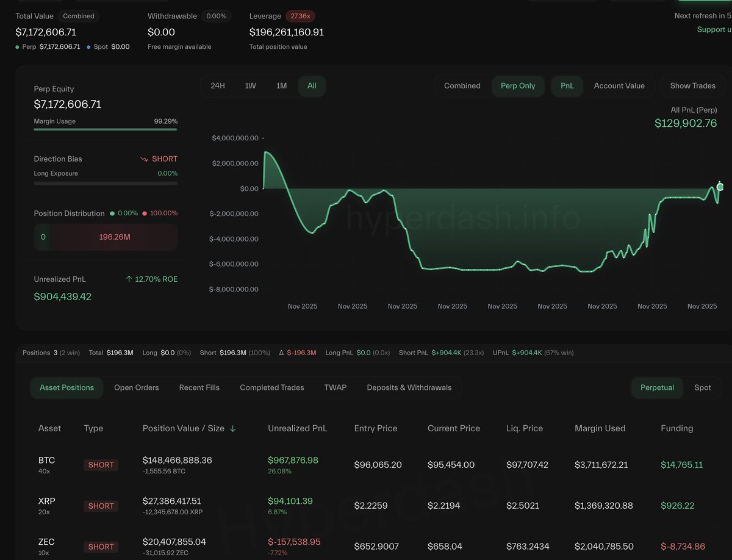Click the green Perp legend dot
Screen dimensions: 732x560
coord(18,47)
